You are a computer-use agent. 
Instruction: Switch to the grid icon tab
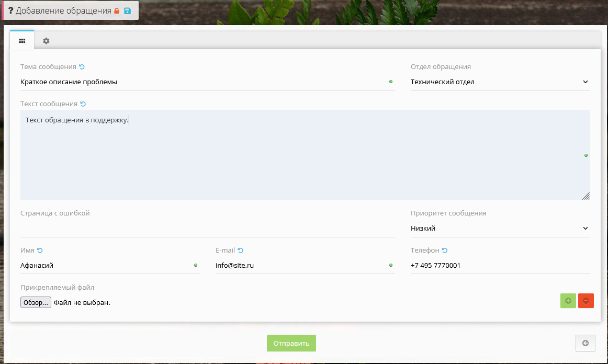(x=22, y=40)
